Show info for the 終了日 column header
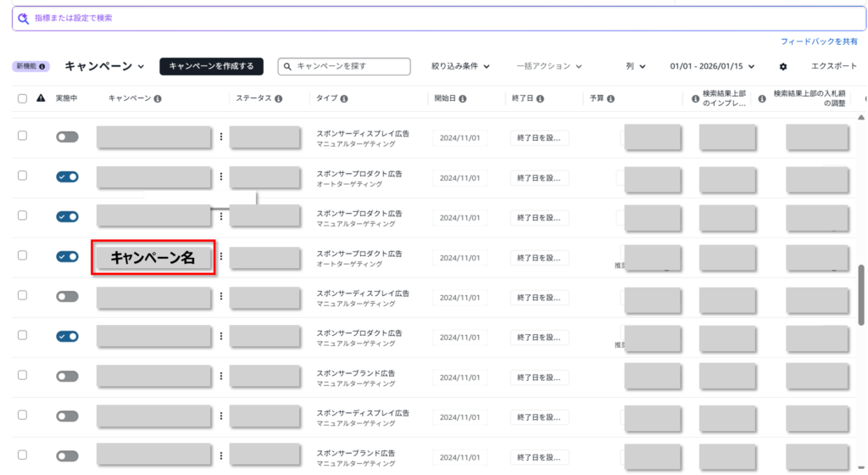Image resolution: width=868 pixels, height=475 pixels. (540, 98)
